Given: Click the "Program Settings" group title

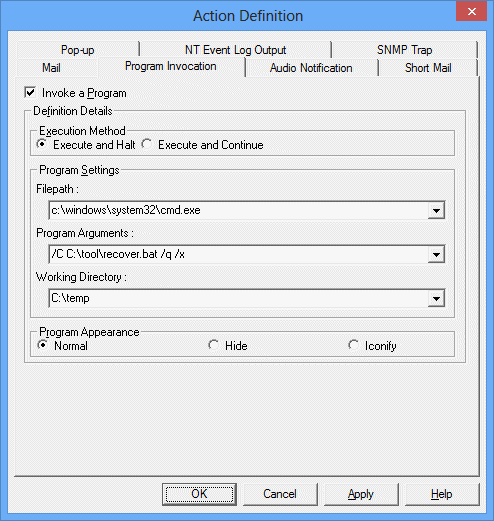Looking at the screenshot, I should coord(79,170).
